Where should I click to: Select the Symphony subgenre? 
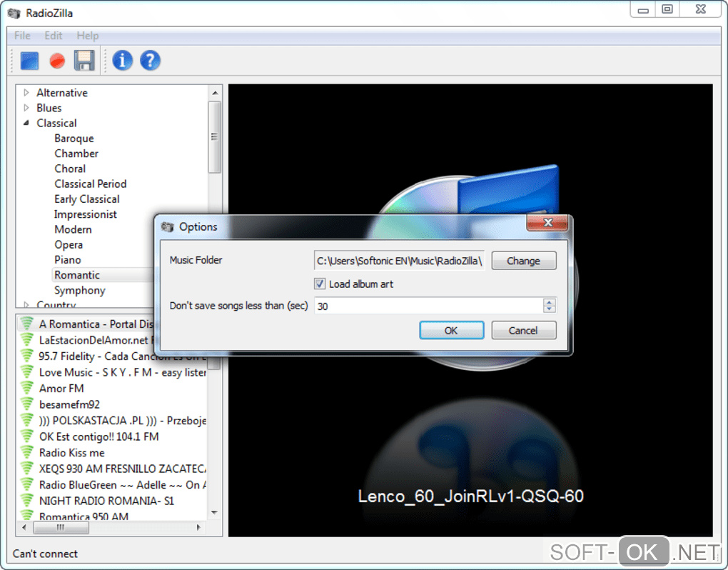[x=80, y=290]
